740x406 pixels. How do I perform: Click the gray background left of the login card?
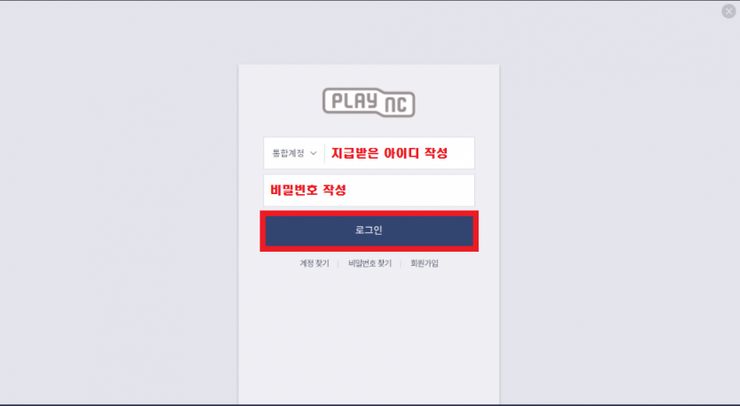pos(118,203)
